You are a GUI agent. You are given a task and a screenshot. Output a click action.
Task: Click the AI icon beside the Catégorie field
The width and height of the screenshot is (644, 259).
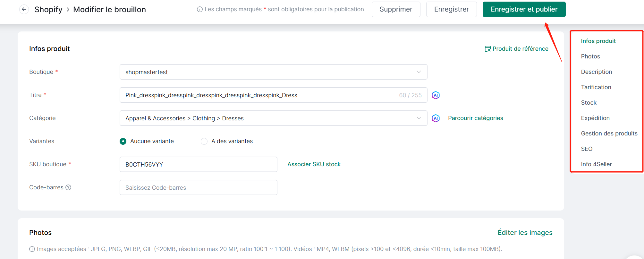coord(436,118)
